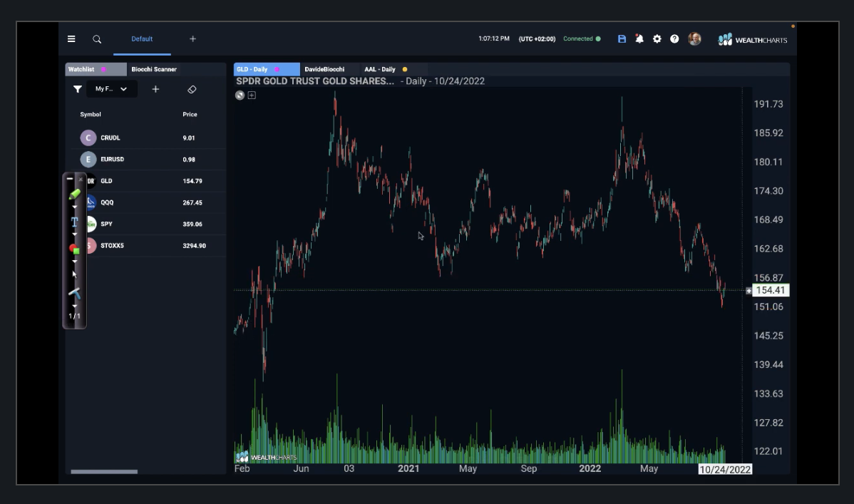
Task: Click the WealthCharts logo in the header
Action: click(x=753, y=39)
